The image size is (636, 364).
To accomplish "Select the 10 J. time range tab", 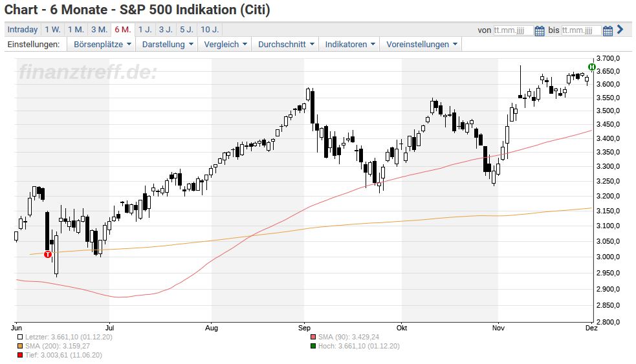I will point(210,30).
